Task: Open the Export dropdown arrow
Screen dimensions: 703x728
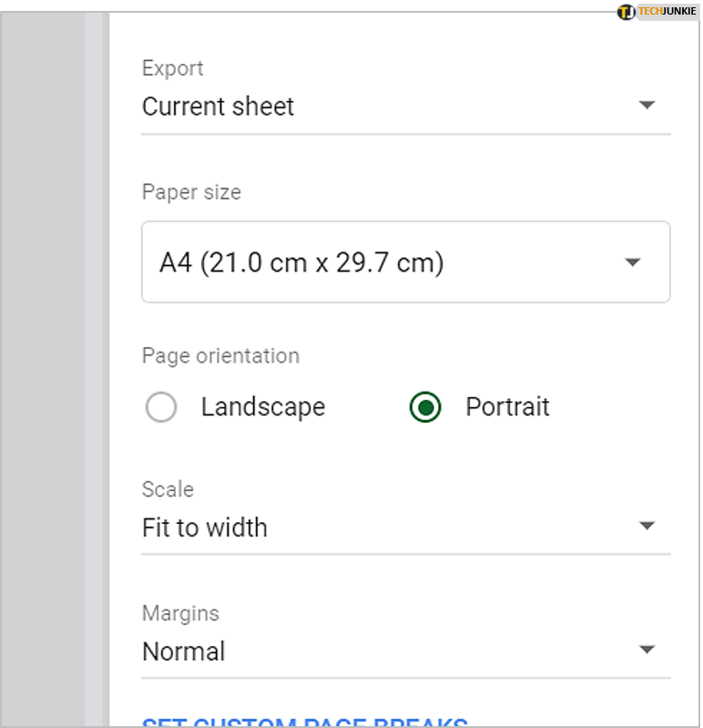Action: tap(647, 106)
